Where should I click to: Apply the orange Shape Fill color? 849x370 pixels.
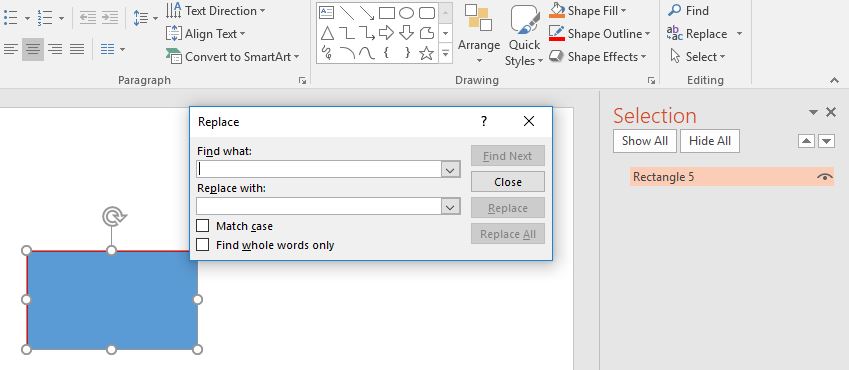click(x=557, y=10)
